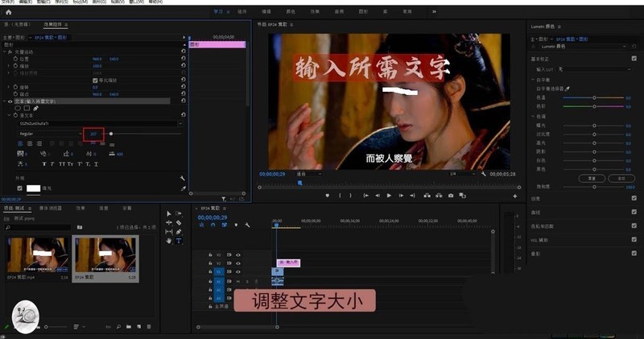Click the Home icon at top left

[x=8, y=12]
